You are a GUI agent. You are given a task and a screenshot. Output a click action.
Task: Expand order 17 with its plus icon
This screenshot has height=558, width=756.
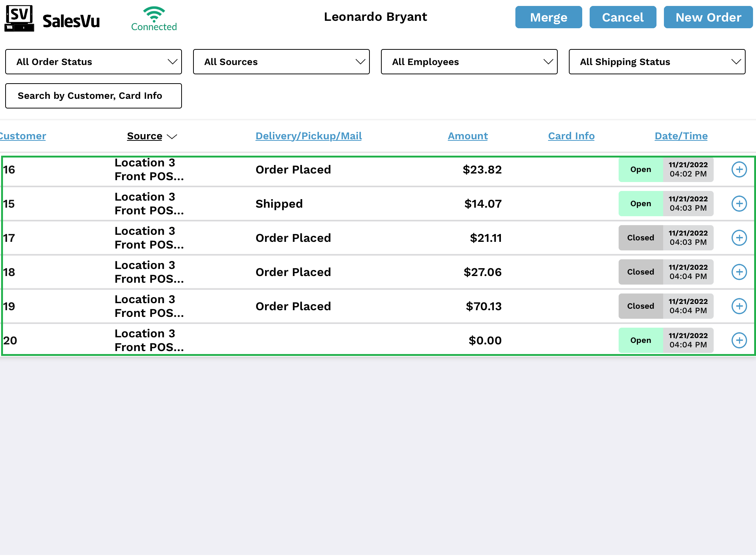(x=739, y=238)
